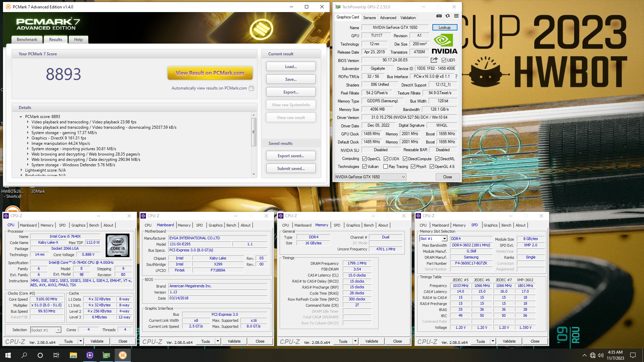Click GPU-Z title bar app icon
The image size is (644, 362).
coord(338,7)
